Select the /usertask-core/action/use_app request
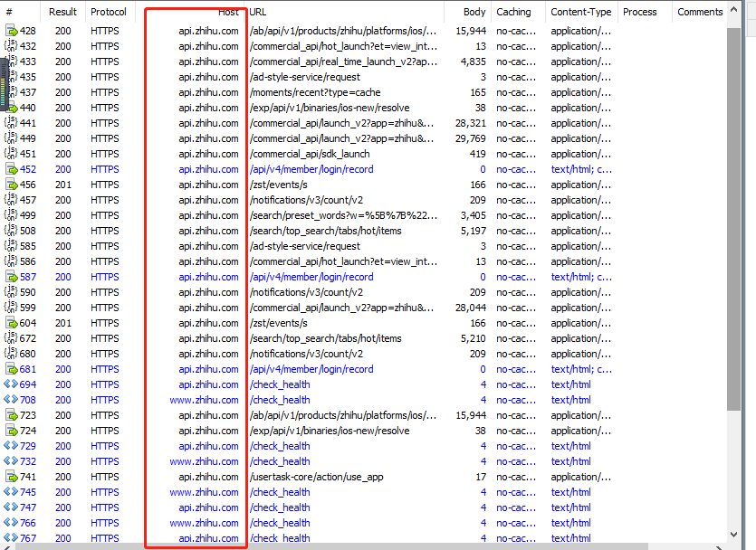The image size is (756, 550). click(x=318, y=477)
